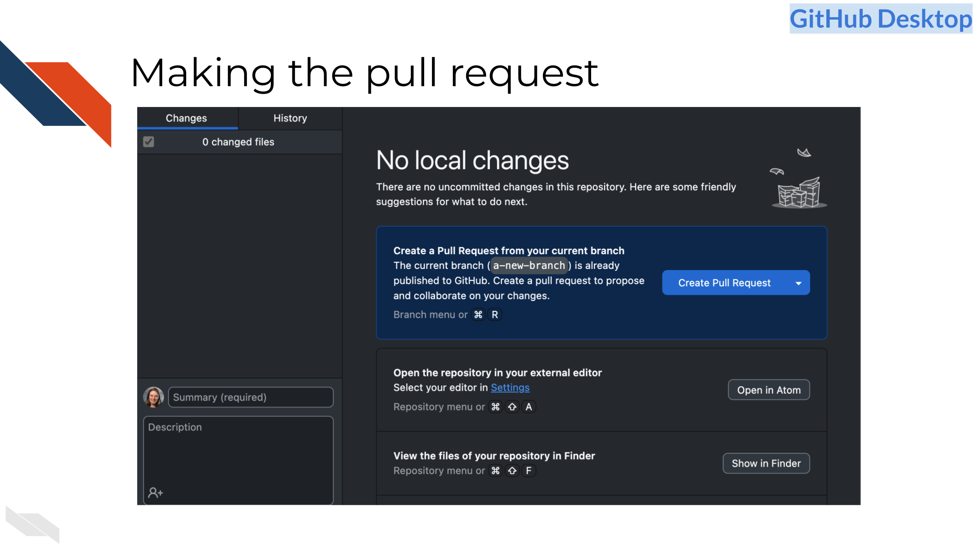Click the GitHub Desktop label on the slide
The width and height of the screenshot is (980, 544).
tap(881, 19)
